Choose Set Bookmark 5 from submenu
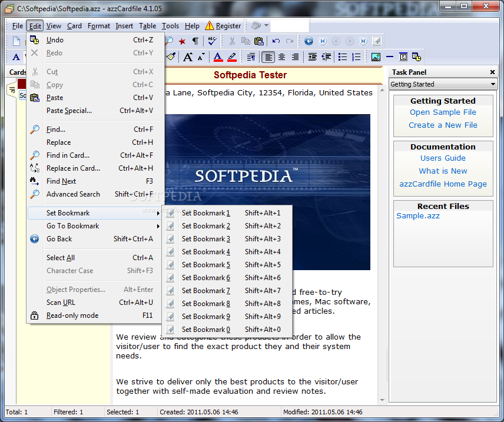This screenshot has height=422, width=504. (x=227, y=265)
